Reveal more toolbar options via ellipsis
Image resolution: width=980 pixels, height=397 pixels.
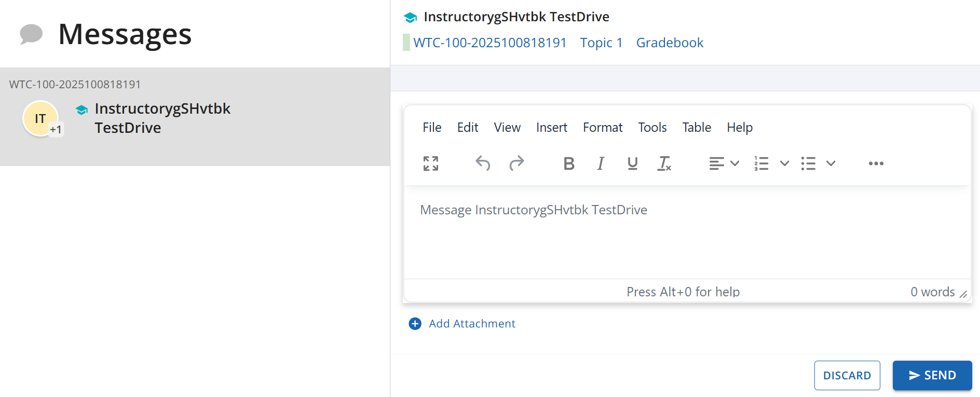[876, 163]
